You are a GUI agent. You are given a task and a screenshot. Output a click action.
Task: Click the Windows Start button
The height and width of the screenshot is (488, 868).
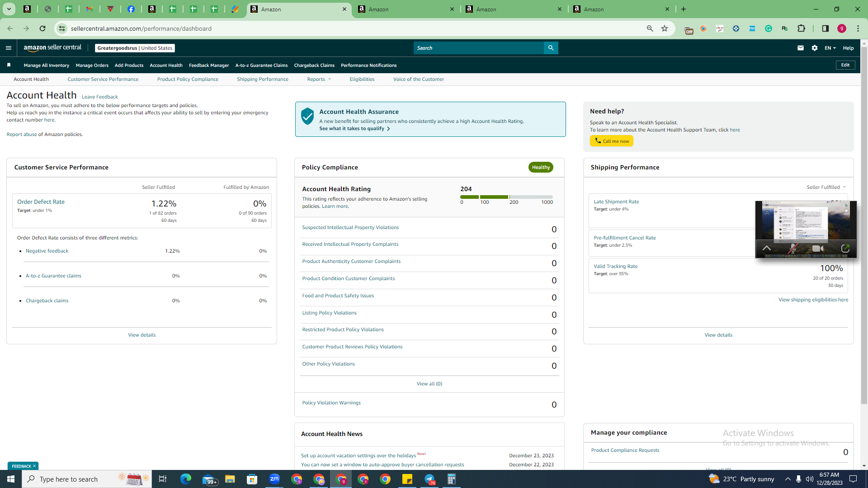coord(11,479)
